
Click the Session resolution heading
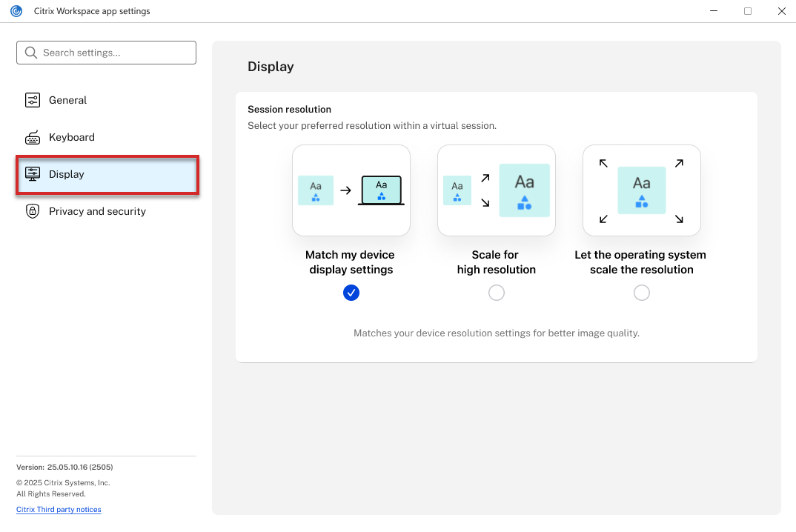click(x=289, y=109)
